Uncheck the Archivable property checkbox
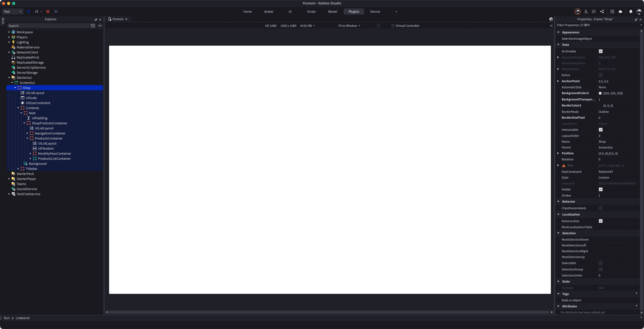 coord(600,51)
